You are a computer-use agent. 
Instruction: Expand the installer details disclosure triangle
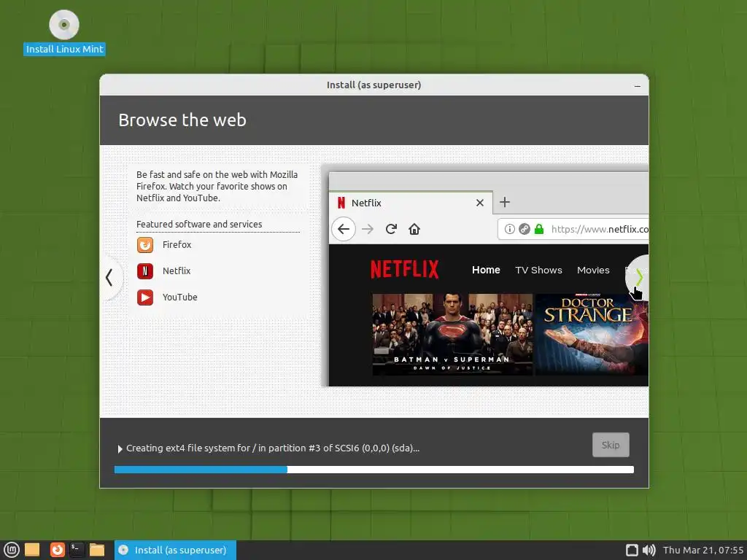click(120, 448)
